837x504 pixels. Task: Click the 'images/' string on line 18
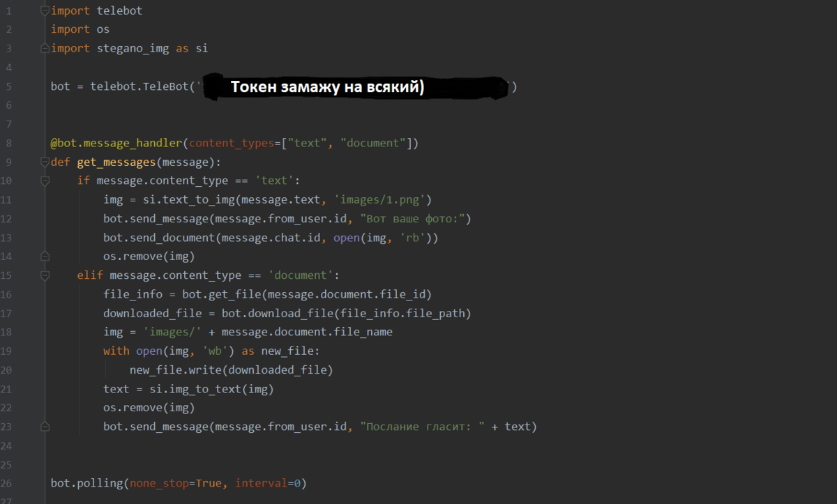click(172, 331)
